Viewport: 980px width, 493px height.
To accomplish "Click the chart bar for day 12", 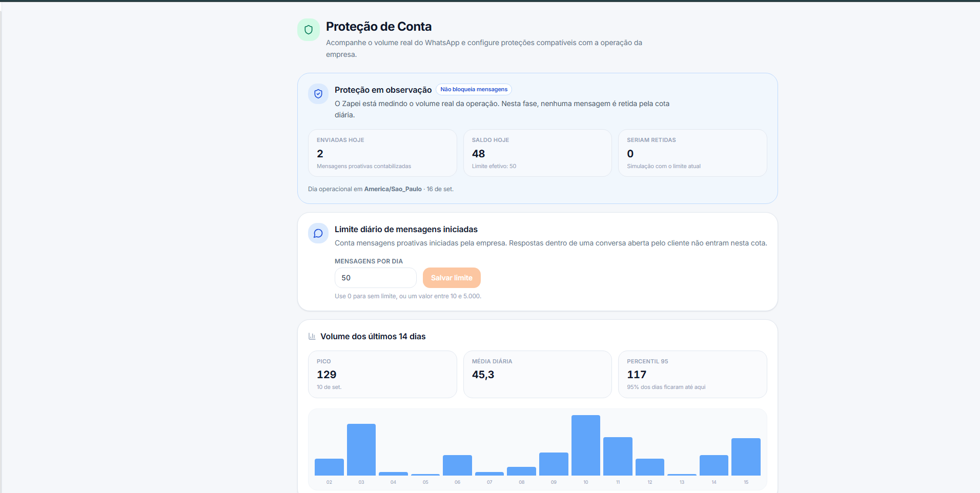I will 650,467.
